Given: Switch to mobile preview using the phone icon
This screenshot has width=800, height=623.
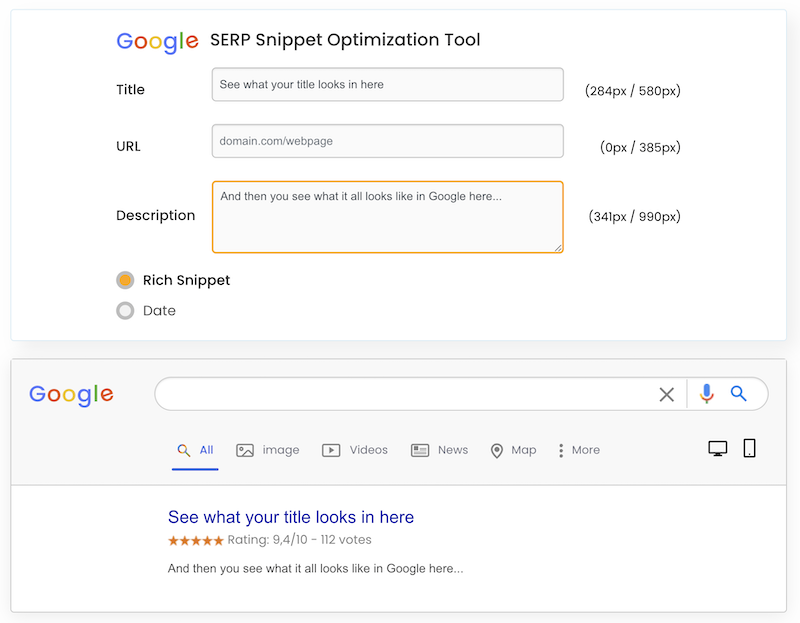Looking at the screenshot, I should point(750,448).
